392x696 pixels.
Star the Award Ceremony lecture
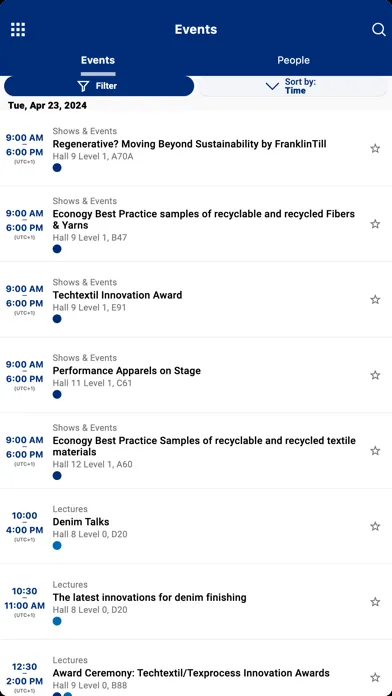375,677
